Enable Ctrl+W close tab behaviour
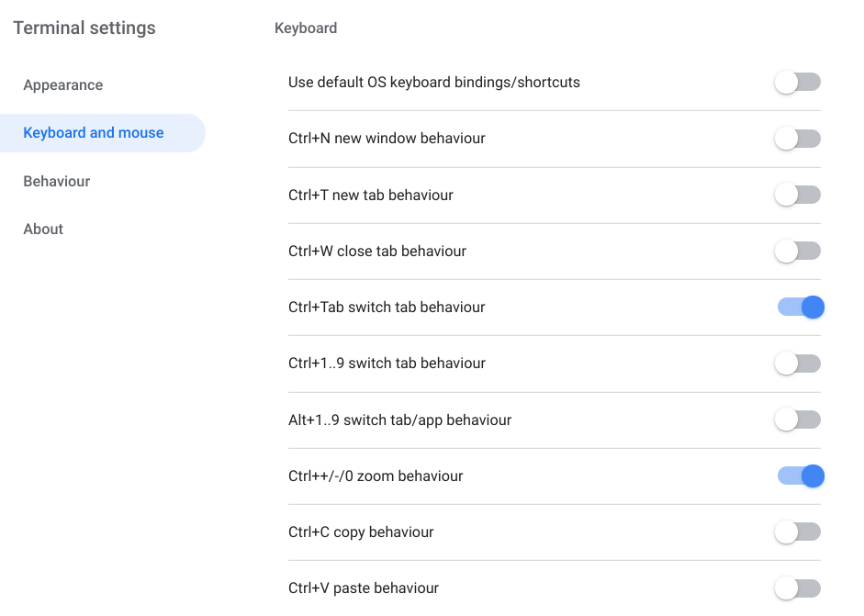This screenshot has height=616, width=864. click(x=797, y=251)
